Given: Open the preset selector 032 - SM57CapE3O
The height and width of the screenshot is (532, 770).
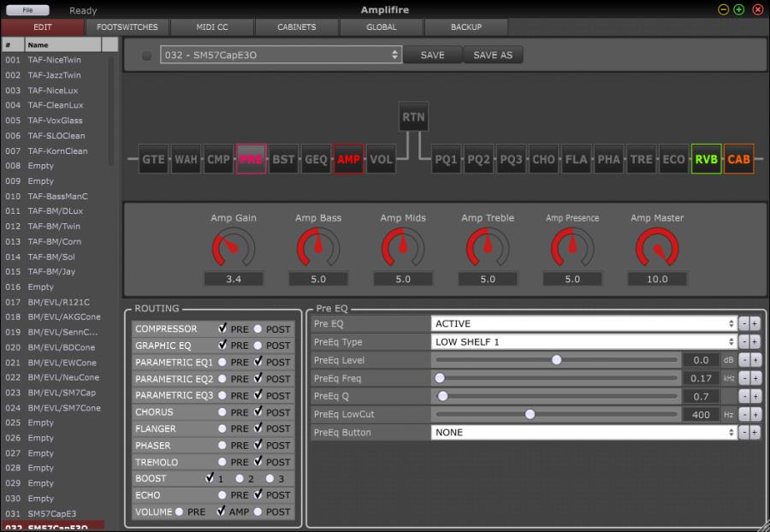Looking at the screenshot, I should coord(281,55).
